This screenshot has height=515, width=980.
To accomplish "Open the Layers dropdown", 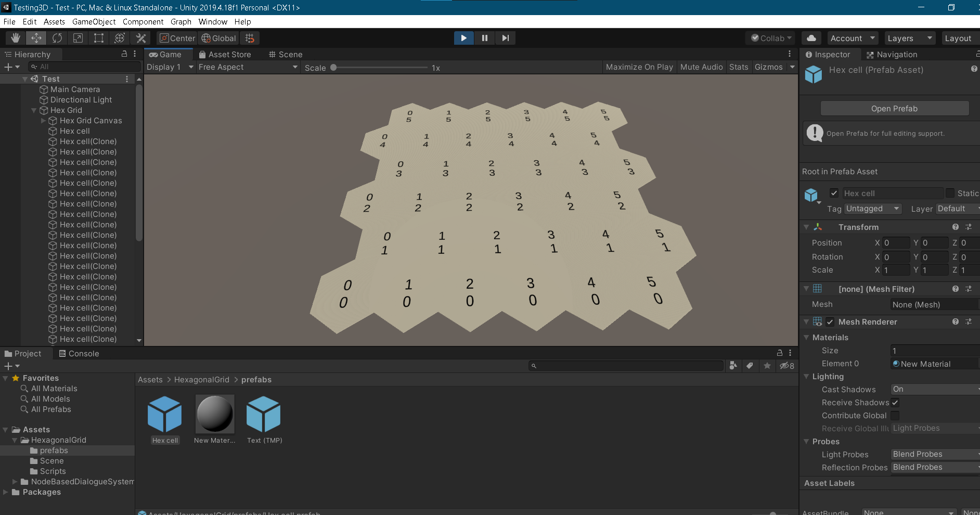I will coord(909,37).
